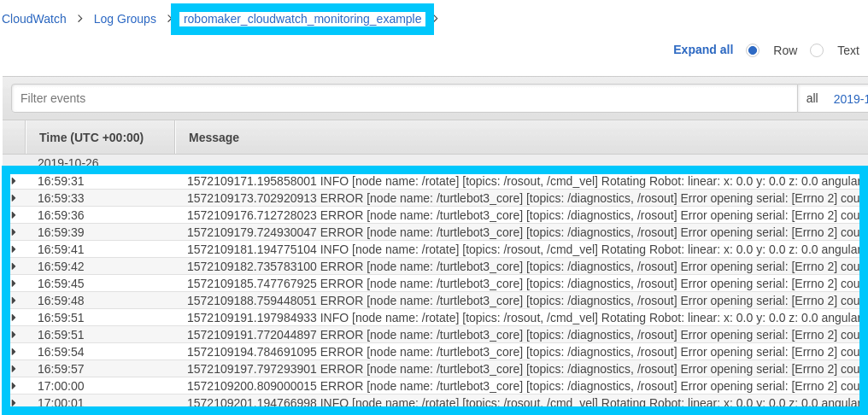Click the Time (UTC +00:00) column header
This screenshot has width=868, height=415.
[91, 137]
